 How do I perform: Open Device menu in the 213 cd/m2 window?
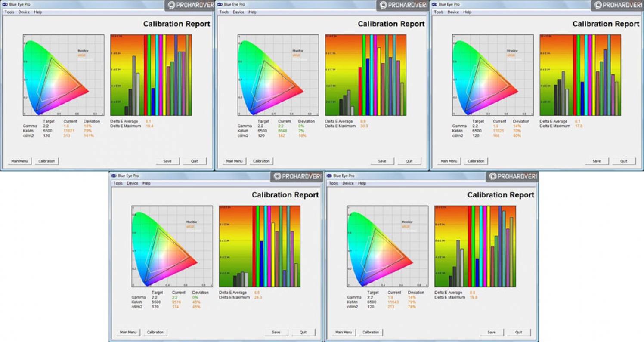(348, 183)
